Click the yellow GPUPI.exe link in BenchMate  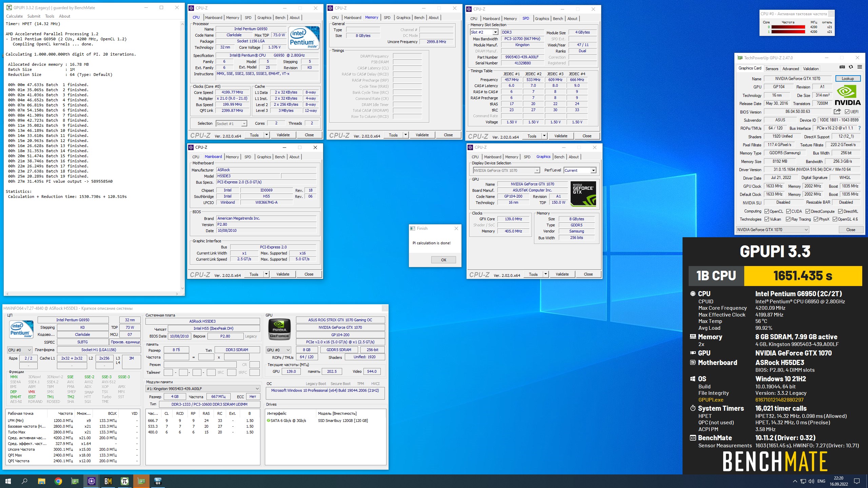click(x=711, y=400)
